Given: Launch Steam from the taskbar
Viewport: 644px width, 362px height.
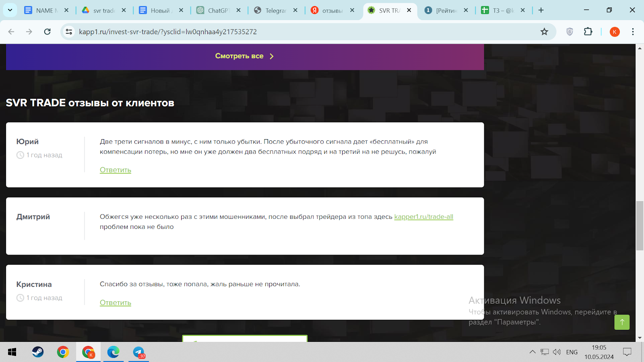Looking at the screenshot, I should 38,352.
